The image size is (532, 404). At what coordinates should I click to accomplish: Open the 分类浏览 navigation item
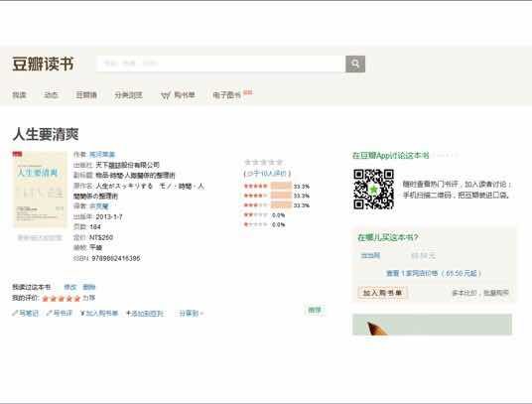[128, 95]
